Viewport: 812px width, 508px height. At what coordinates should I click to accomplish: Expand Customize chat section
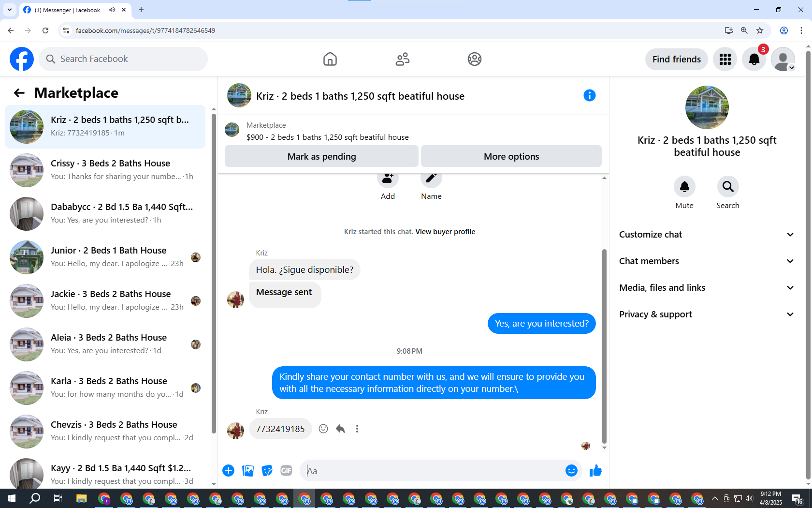pos(707,235)
